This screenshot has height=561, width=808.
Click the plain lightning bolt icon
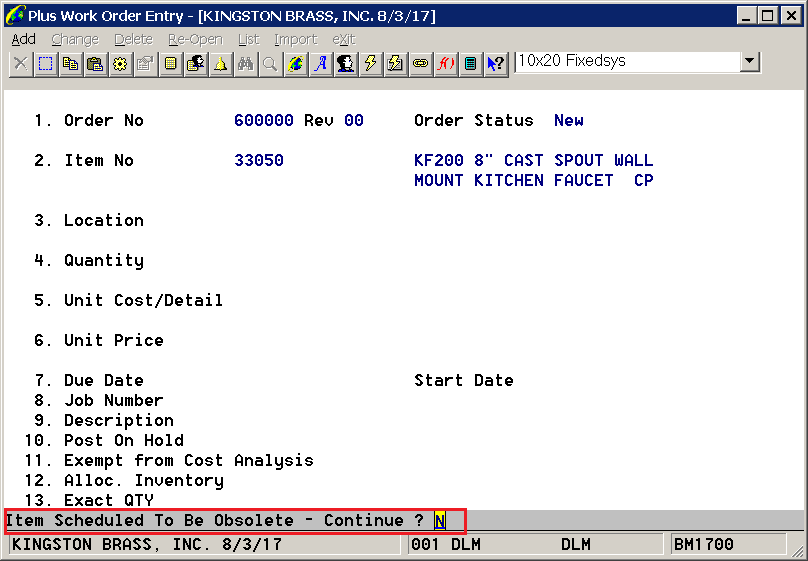click(371, 64)
